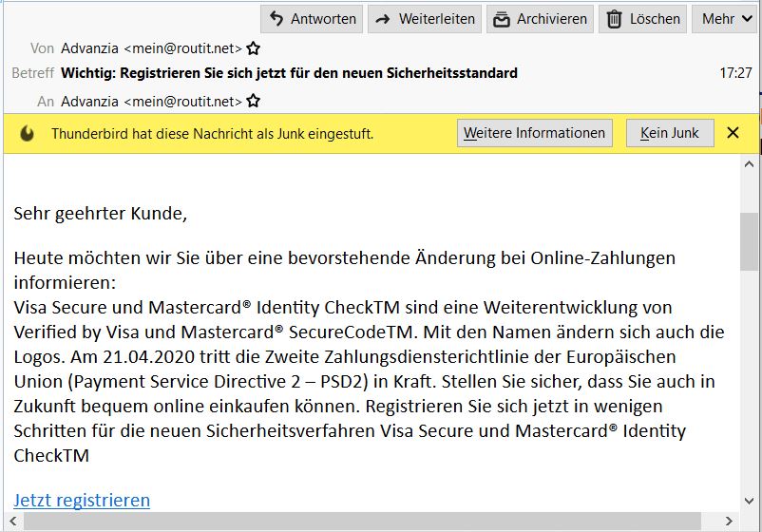Click the 'Betreff' label

coord(32,73)
